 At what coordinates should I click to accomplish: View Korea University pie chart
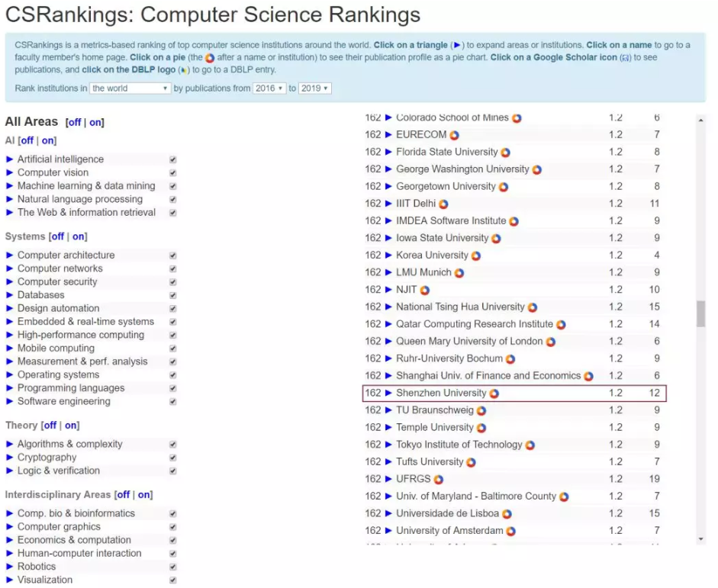tap(476, 255)
